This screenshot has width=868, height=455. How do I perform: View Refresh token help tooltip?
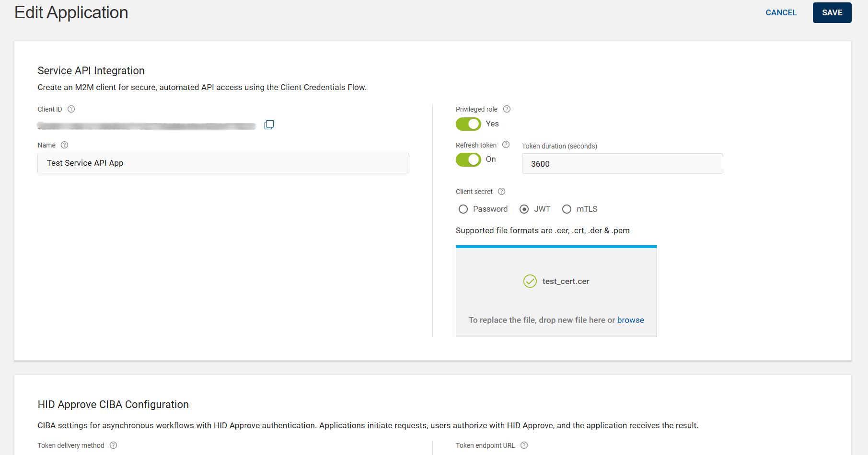(x=506, y=145)
